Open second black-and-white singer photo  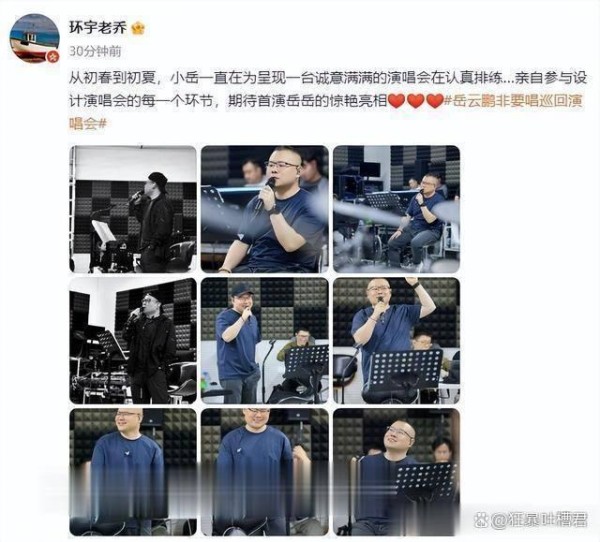(133, 341)
